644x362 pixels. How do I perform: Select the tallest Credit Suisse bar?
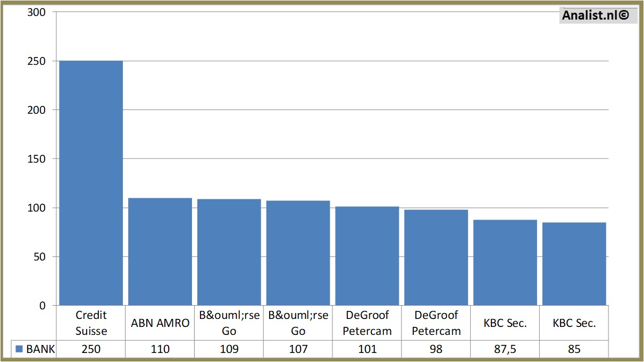click(91, 183)
